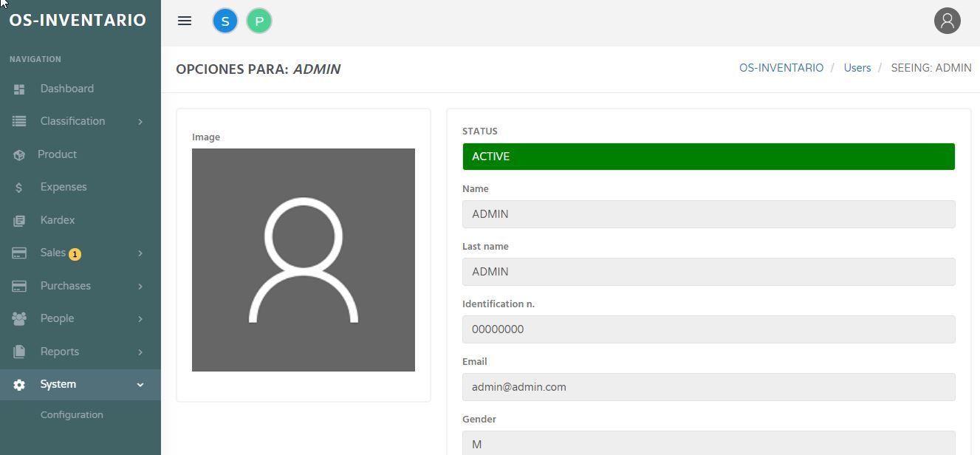980x455 pixels.
Task: Go to Users breadcrumb link
Action: [x=857, y=68]
